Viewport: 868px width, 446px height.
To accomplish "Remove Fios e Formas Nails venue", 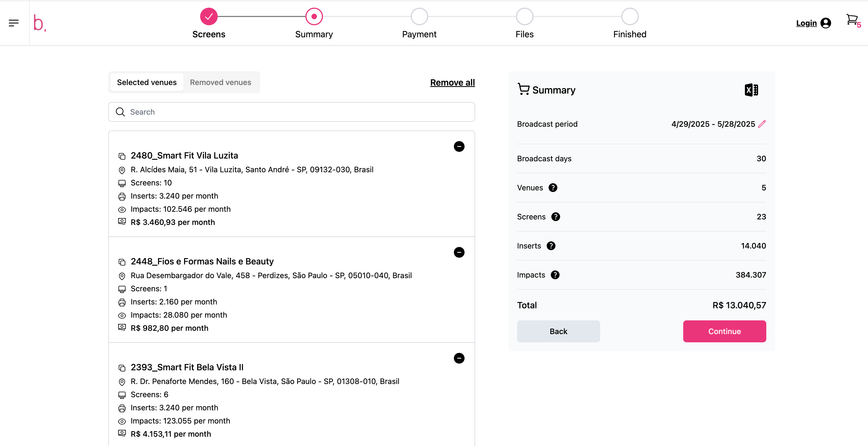I will [459, 252].
